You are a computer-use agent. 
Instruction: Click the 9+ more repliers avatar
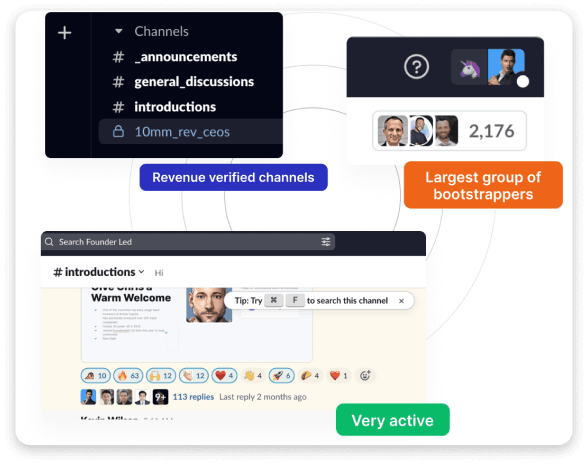coord(160,397)
